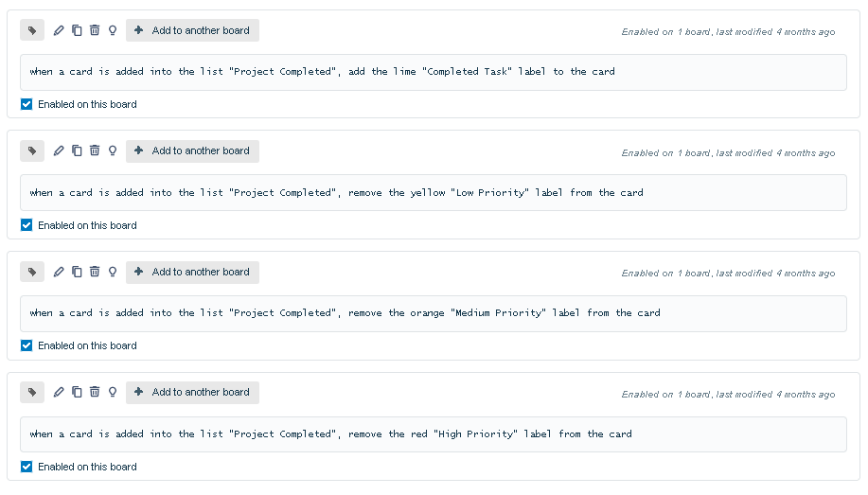
Task: Delete the Low Priority removal rule
Action: [95, 150]
